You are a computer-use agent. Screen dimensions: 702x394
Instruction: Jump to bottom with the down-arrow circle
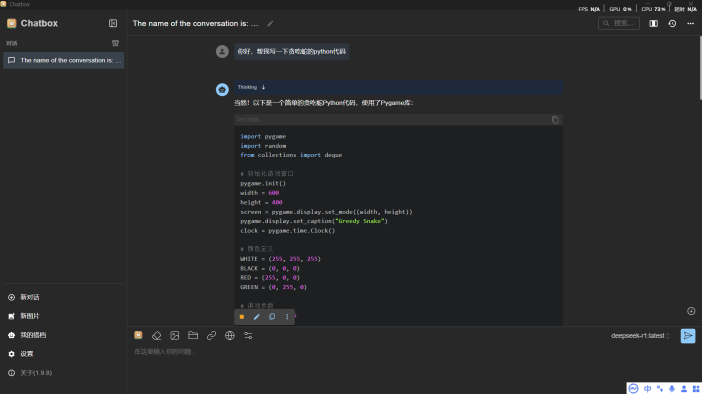[691, 311]
